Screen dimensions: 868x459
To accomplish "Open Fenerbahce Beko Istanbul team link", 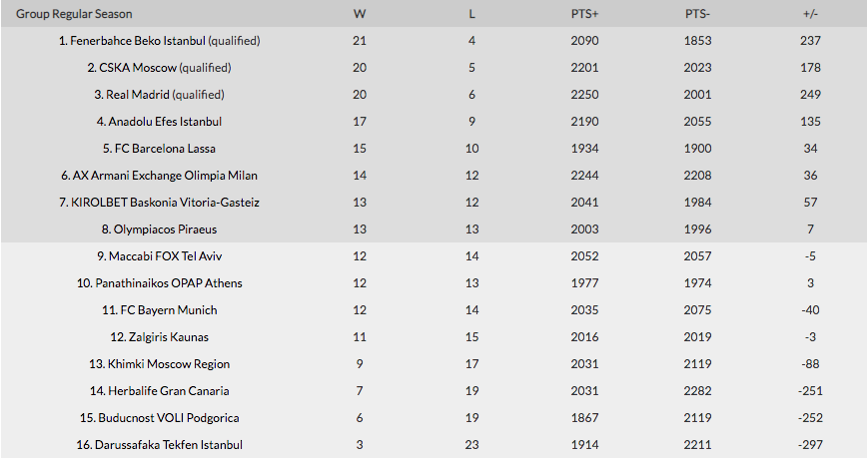I will coord(138,41).
